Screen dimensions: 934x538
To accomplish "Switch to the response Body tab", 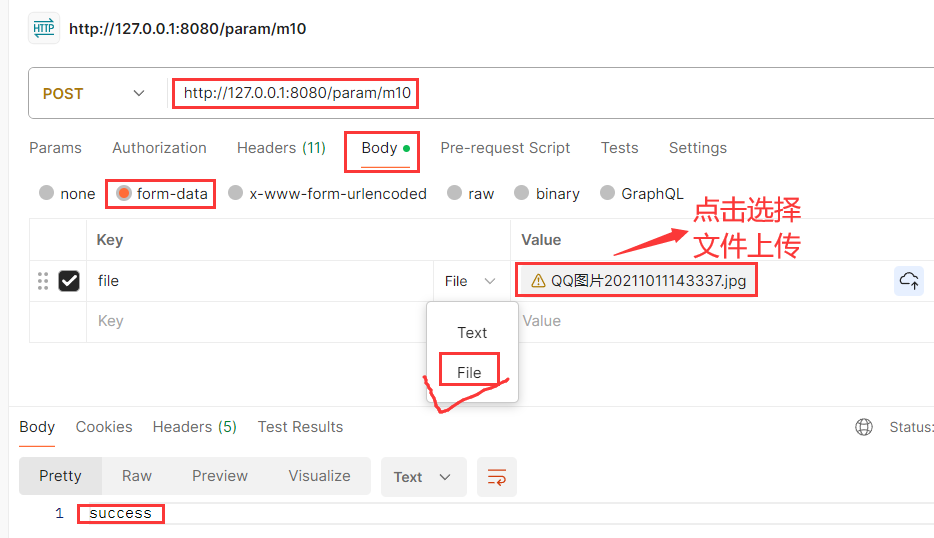I will coord(37,427).
